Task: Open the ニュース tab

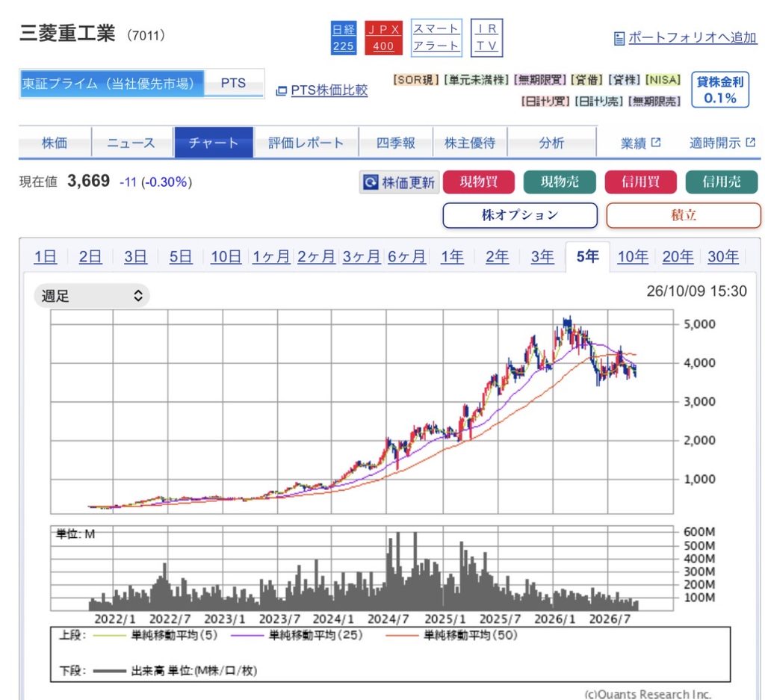Action: pyautogui.click(x=131, y=143)
